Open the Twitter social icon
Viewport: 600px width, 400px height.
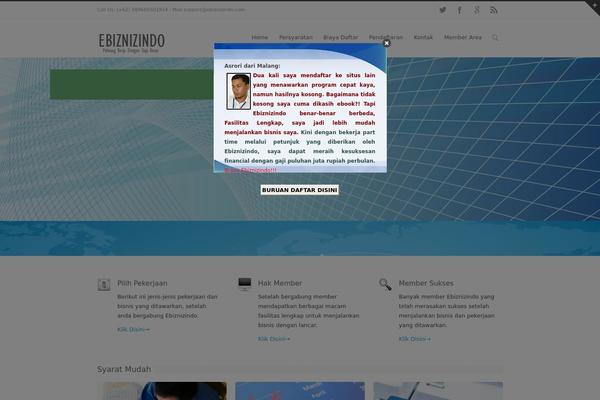[442, 10]
